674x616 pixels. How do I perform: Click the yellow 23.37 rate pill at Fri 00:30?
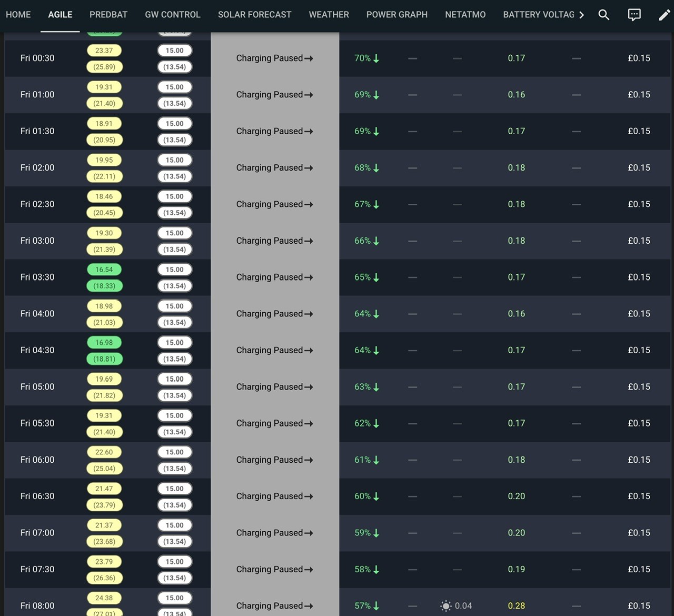pos(104,51)
